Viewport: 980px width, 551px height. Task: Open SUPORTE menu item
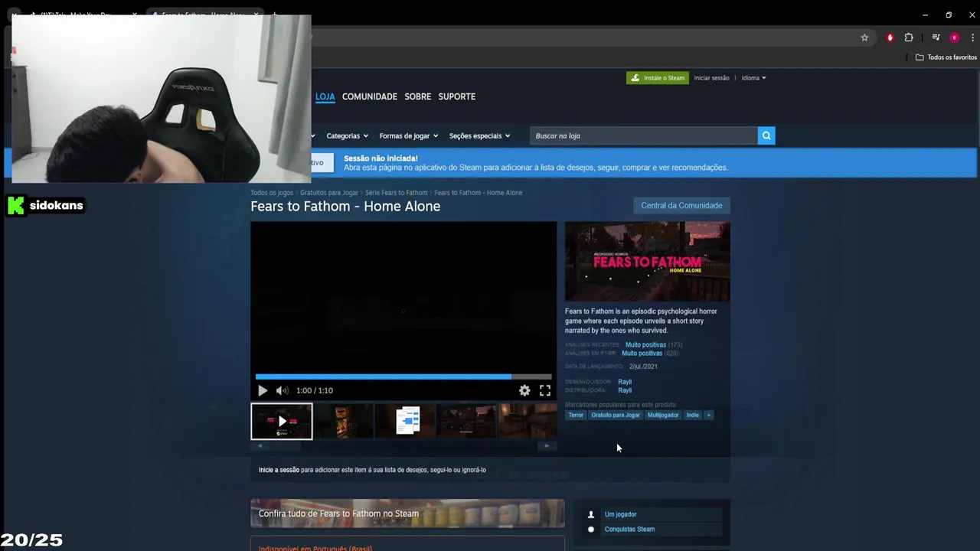click(x=457, y=96)
